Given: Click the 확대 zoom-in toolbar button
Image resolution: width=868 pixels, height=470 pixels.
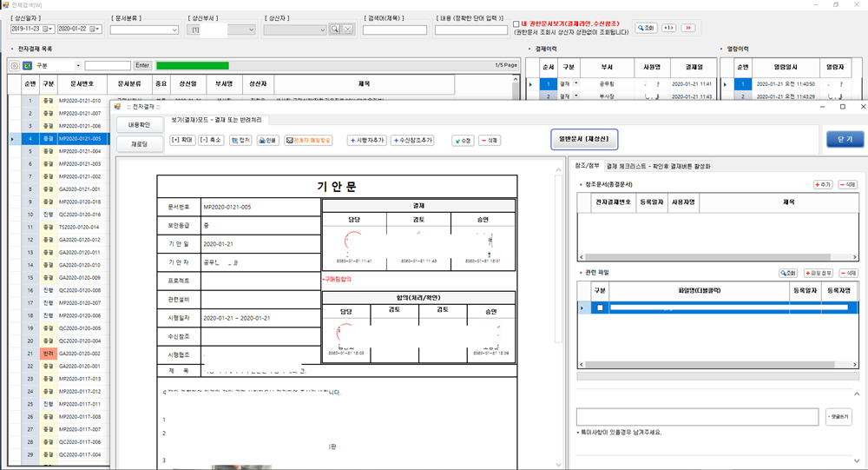Looking at the screenshot, I should coord(182,140).
